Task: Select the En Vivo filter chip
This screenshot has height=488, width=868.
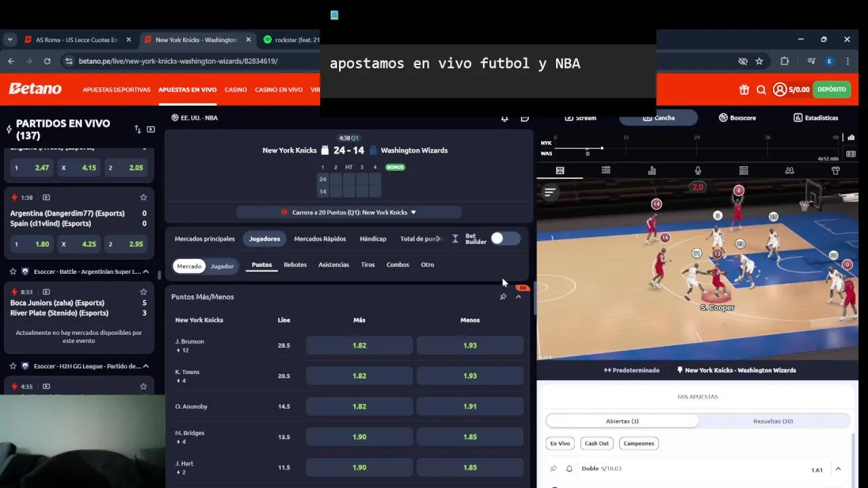Action: coord(560,443)
